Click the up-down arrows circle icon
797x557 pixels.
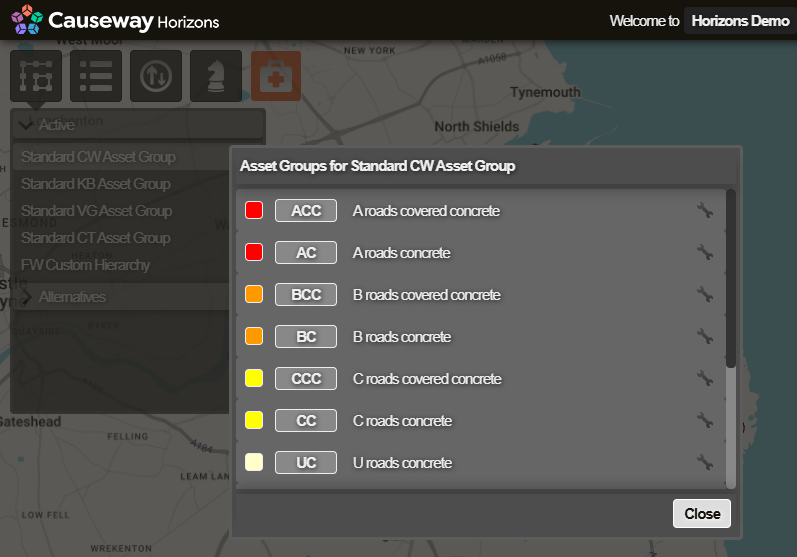point(156,76)
